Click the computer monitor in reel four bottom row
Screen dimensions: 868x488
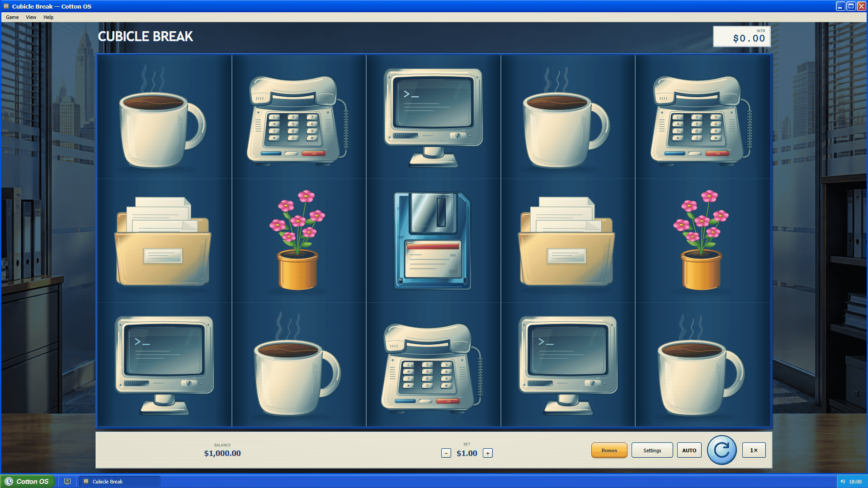(x=568, y=365)
